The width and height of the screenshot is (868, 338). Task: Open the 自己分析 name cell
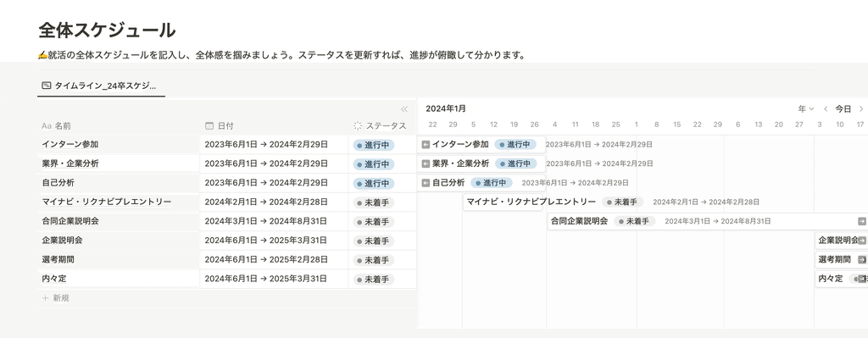tap(119, 182)
